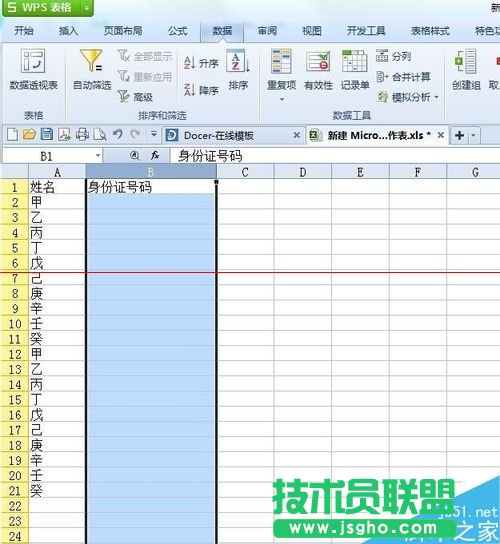Viewport: 500px width, 544px height.
Task: Select the 数据 ribbon tab
Action: [x=222, y=31]
